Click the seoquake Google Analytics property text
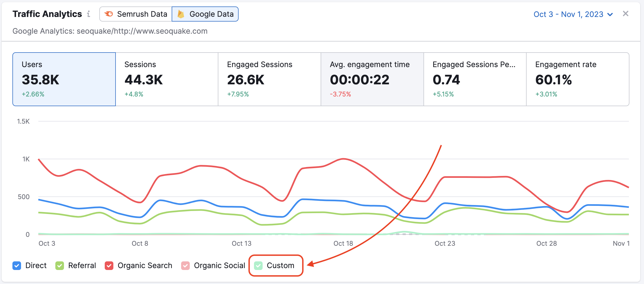 point(110,31)
